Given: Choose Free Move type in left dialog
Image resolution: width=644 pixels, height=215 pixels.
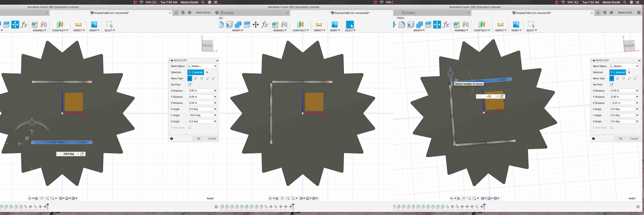Looking at the screenshot, I should point(190,78).
